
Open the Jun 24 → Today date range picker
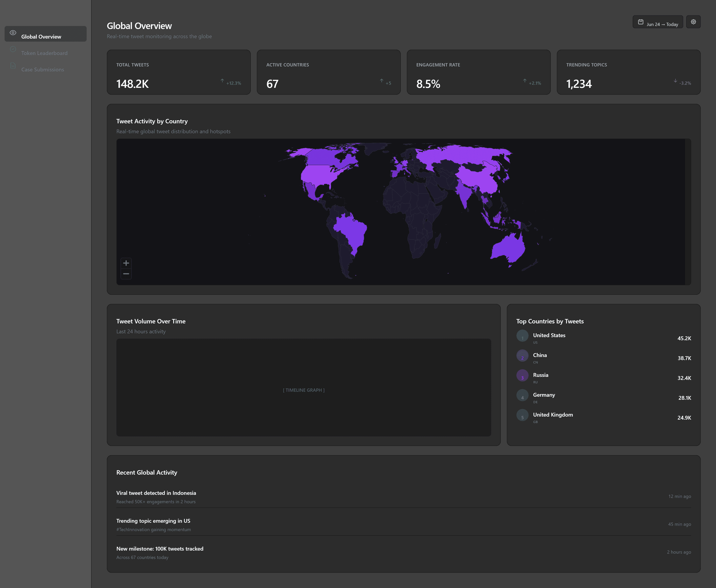[657, 22]
